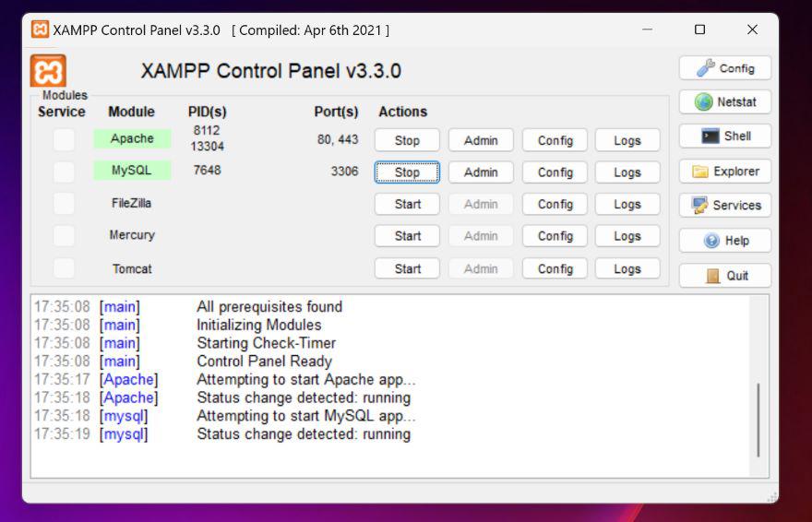Open Explorer via the folder icon
Image resolution: width=812 pixels, height=522 pixels.
tap(725, 172)
